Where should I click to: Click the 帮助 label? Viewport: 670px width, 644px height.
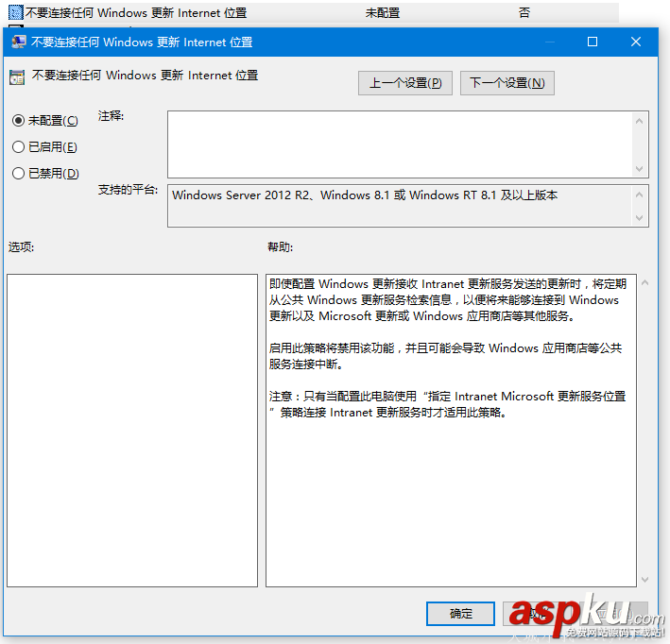280,246
